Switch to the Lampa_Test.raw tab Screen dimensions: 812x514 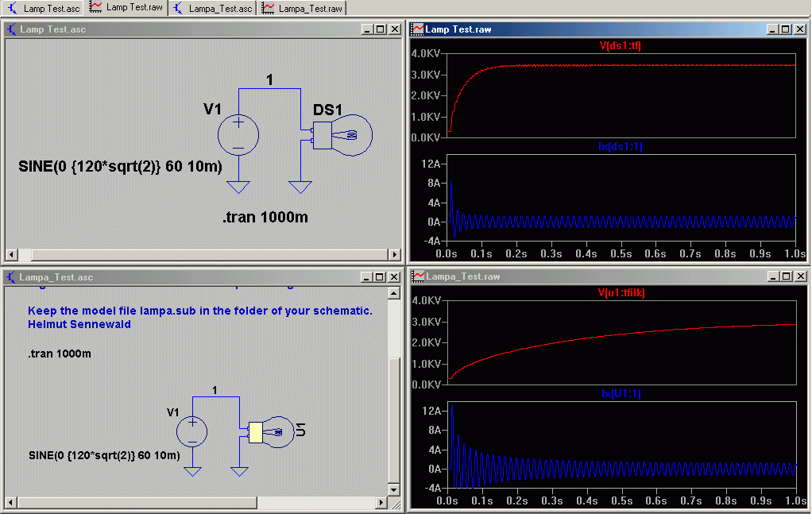click(303, 8)
